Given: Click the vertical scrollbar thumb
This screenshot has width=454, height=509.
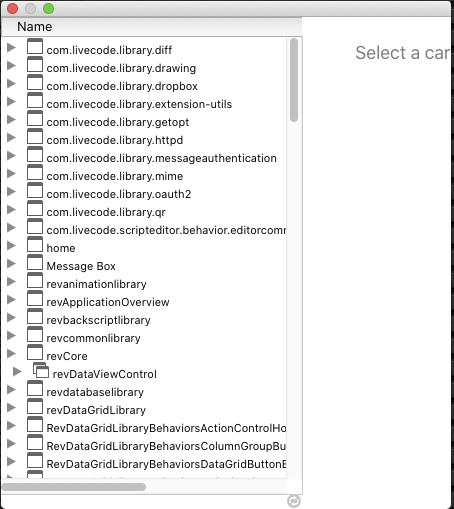Looking at the screenshot, I should pos(294,80).
